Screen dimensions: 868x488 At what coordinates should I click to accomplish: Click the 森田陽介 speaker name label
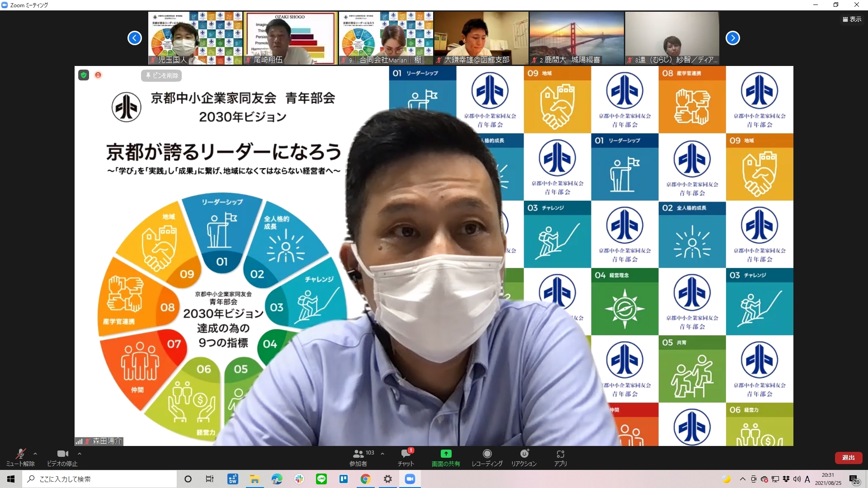pos(107,441)
